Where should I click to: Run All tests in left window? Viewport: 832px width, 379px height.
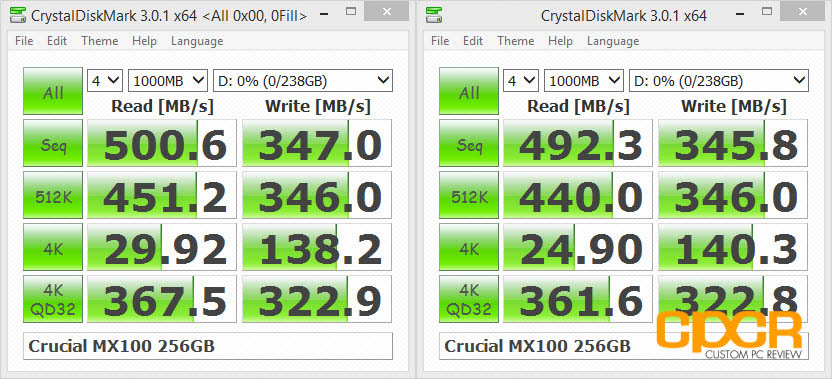pyautogui.click(x=53, y=91)
